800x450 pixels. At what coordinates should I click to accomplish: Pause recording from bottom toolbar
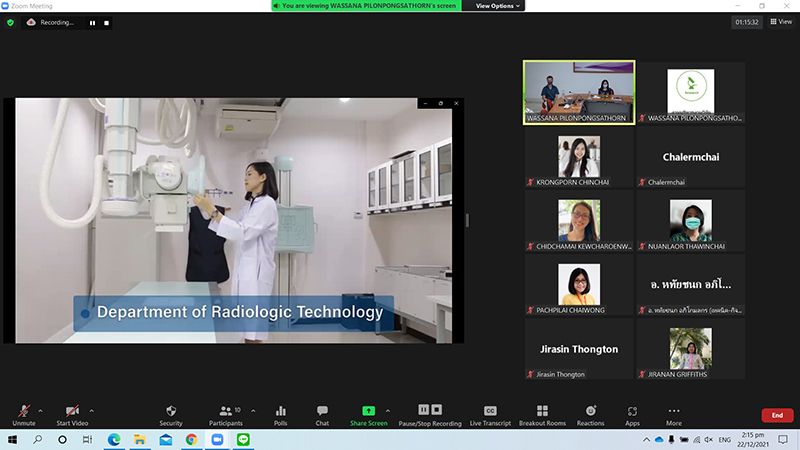[x=423, y=410]
